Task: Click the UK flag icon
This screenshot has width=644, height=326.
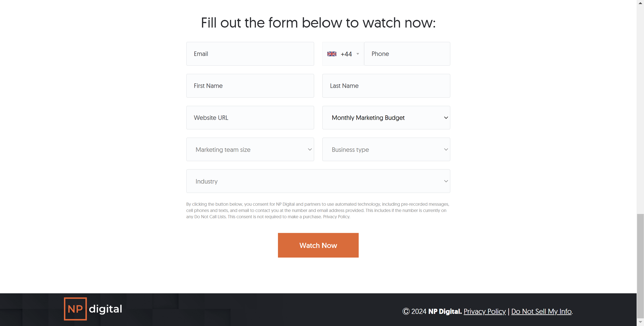Action: click(x=332, y=54)
